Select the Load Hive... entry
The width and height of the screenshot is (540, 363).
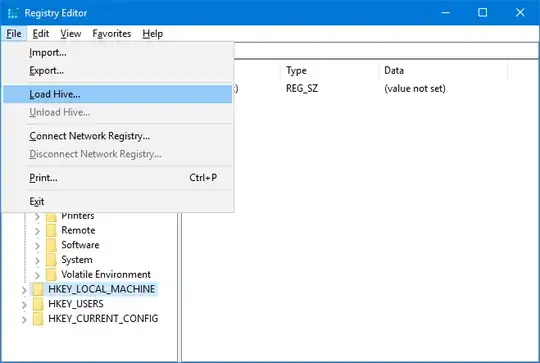coord(117,94)
